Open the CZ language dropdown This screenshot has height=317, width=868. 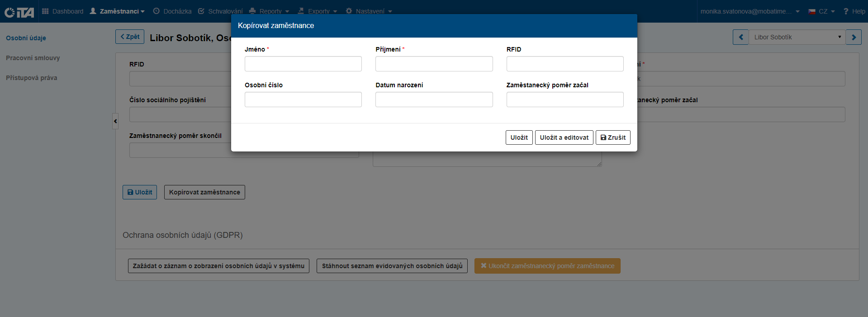[821, 11]
